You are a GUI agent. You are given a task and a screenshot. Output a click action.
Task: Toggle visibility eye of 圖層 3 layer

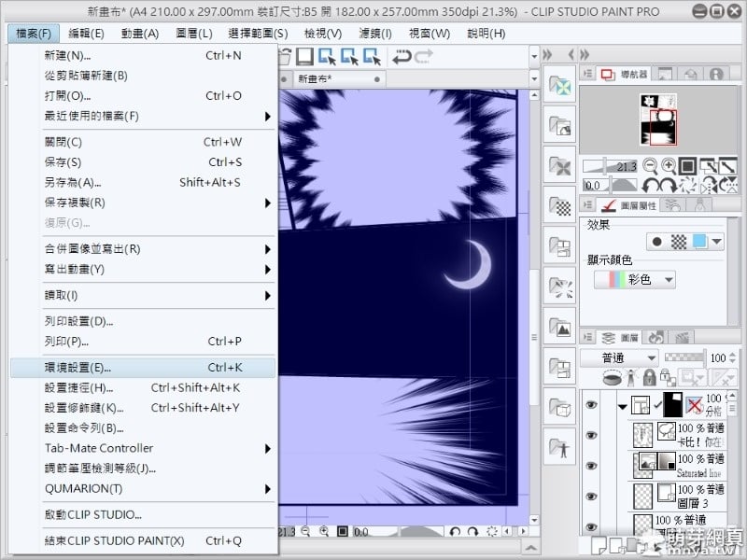(591, 497)
